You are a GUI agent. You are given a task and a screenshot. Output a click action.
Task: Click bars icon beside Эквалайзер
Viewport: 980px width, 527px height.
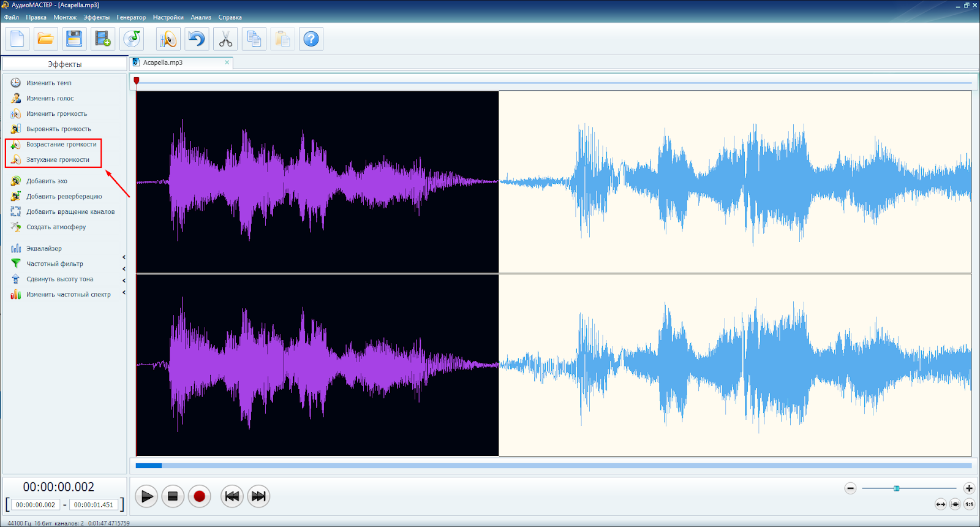[16, 248]
